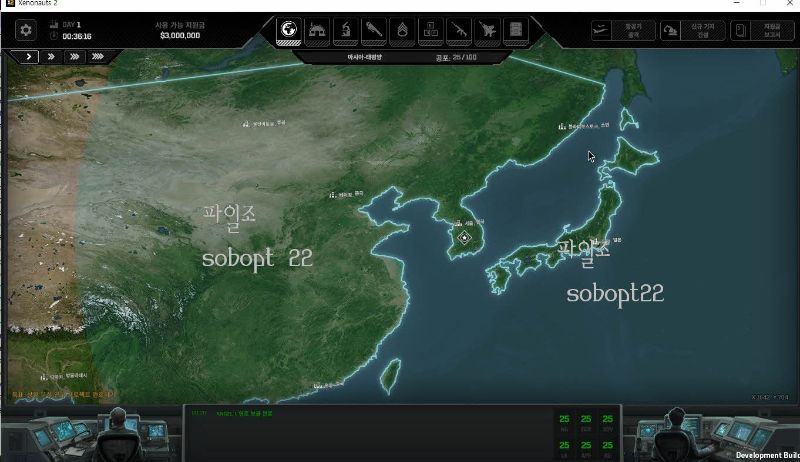Open the Research microscope tab
Image resolution: width=800 pixels, height=462 pixels.
[x=345, y=30]
